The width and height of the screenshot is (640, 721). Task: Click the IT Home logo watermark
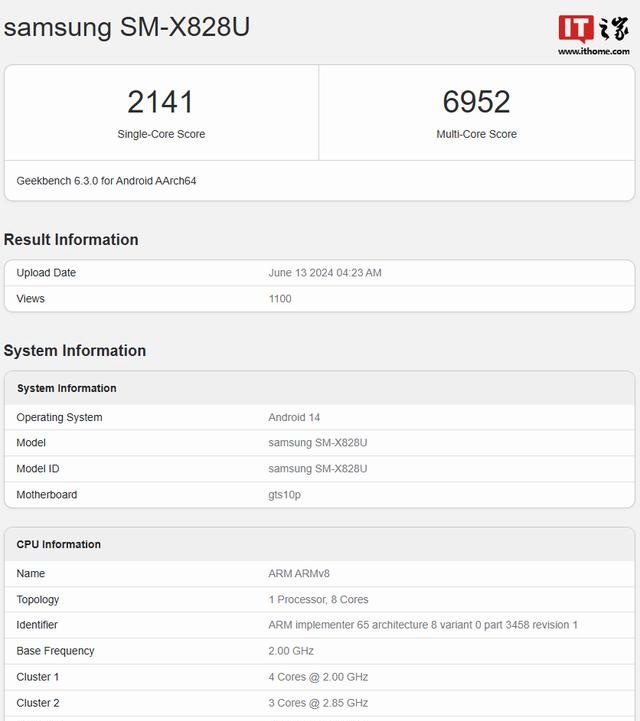tap(593, 28)
